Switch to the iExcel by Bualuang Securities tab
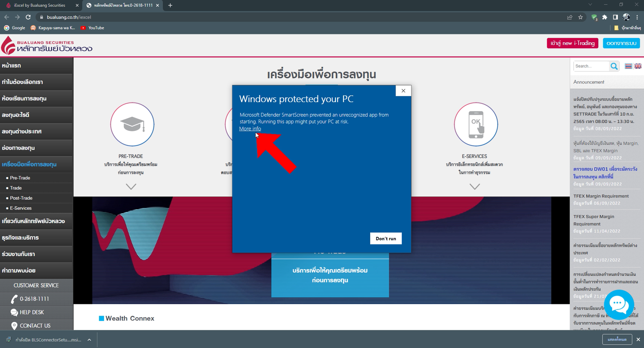644x348 pixels. pyautogui.click(x=39, y=5)
